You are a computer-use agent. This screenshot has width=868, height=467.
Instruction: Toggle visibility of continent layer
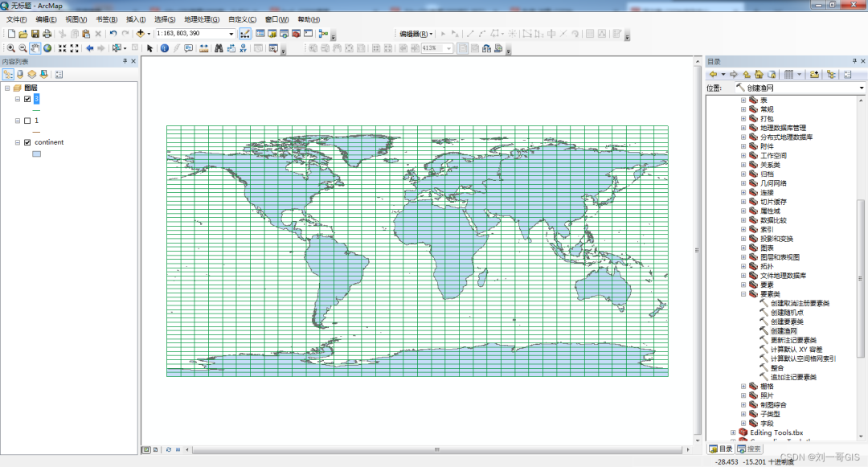[x=27, y=142]
